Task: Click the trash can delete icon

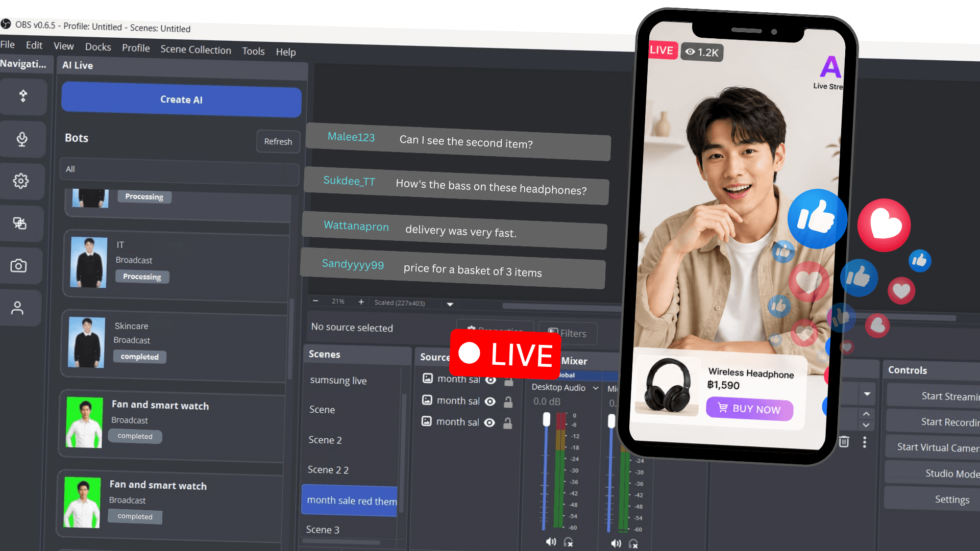Action: pyautogui.click(x=844, y=441)
